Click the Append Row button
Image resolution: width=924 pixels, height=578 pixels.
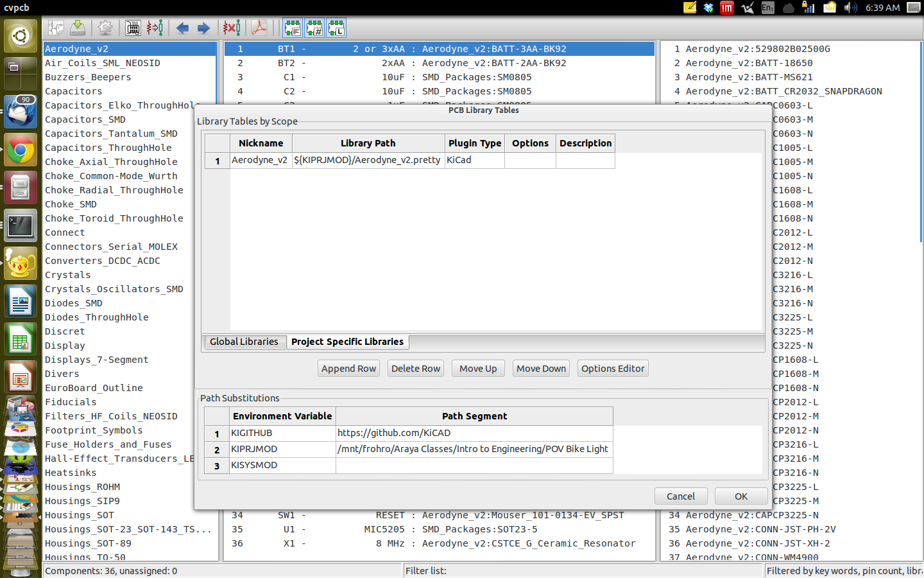tap(348, 369)
